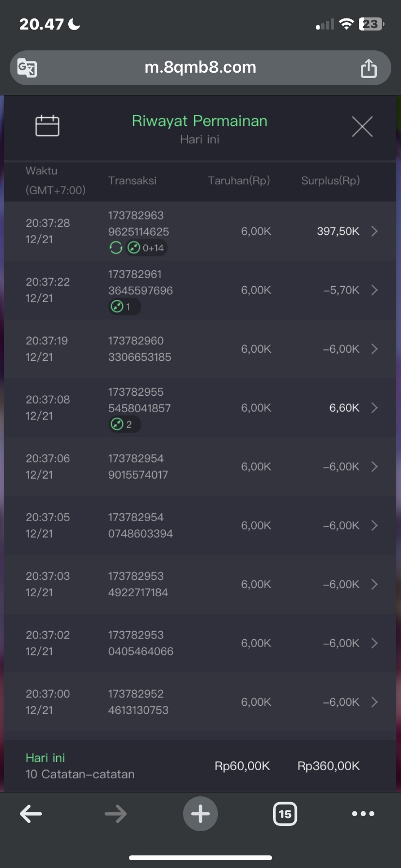
Task: Expand the -5,70K surplus row chevron
Action: pos(374,290)
